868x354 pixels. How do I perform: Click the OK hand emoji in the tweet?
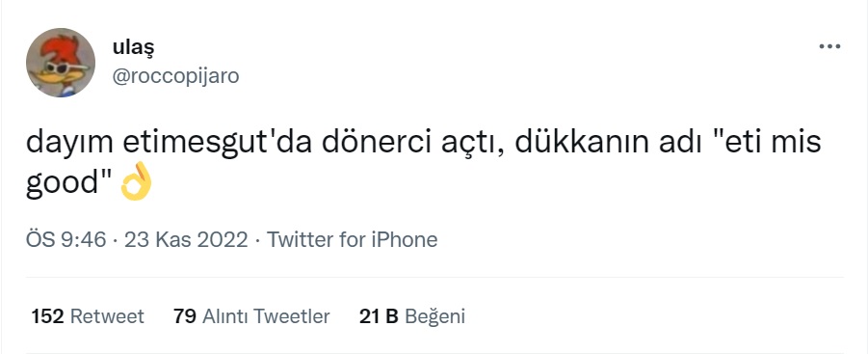pos(136,181)
